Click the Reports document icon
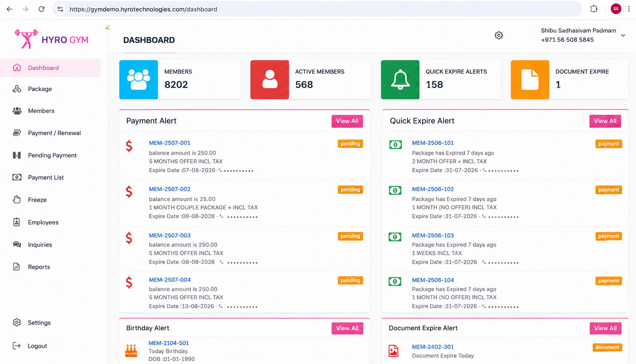The width and height of the screenshot is (636, 364). (16, 267)
